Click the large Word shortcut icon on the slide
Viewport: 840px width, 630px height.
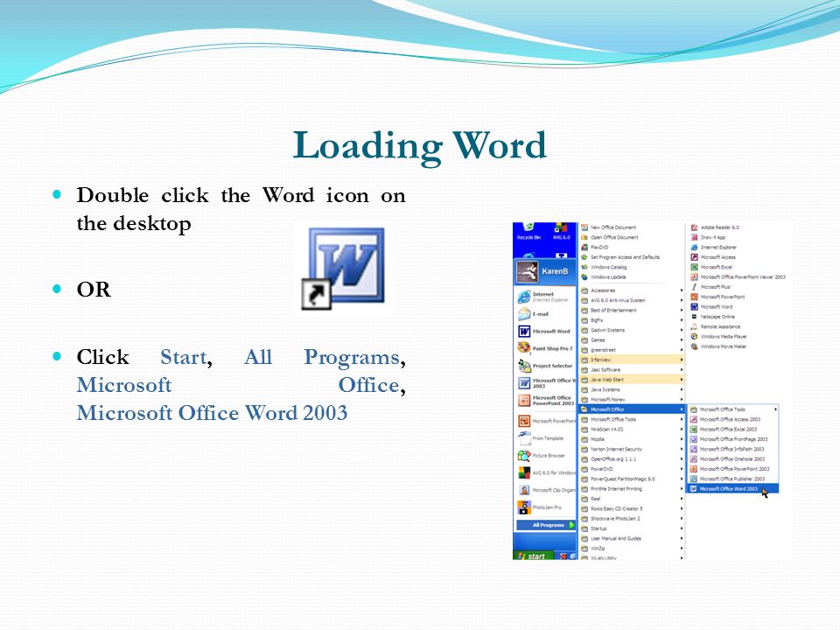(343, 269)
